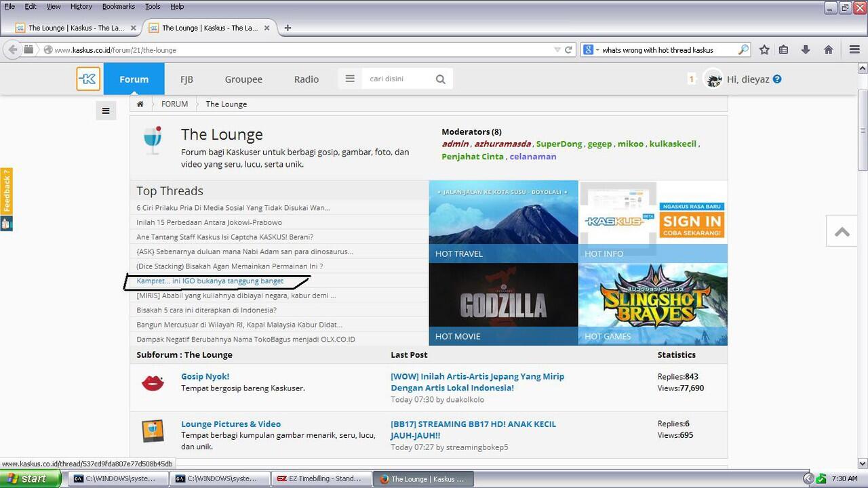Screen dimensions: 868x488
Task: Open the sidebar menu icon at left
Action: 105,110
